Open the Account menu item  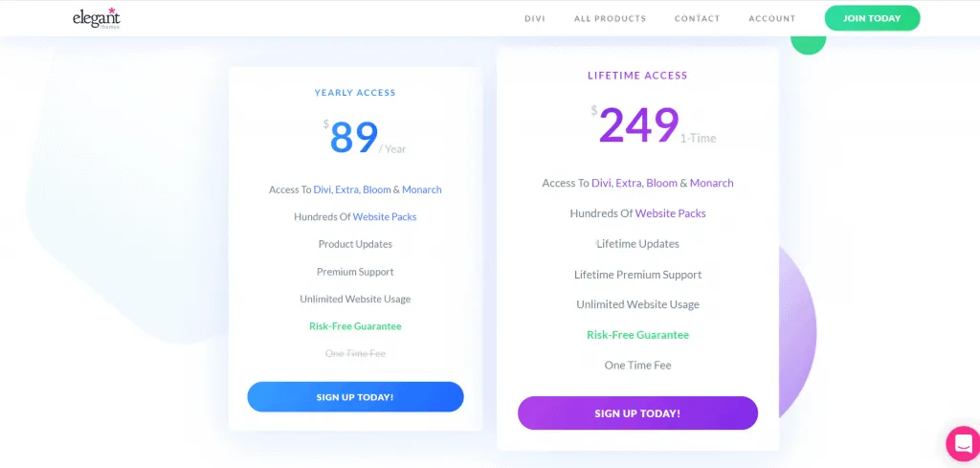point(772,19)
